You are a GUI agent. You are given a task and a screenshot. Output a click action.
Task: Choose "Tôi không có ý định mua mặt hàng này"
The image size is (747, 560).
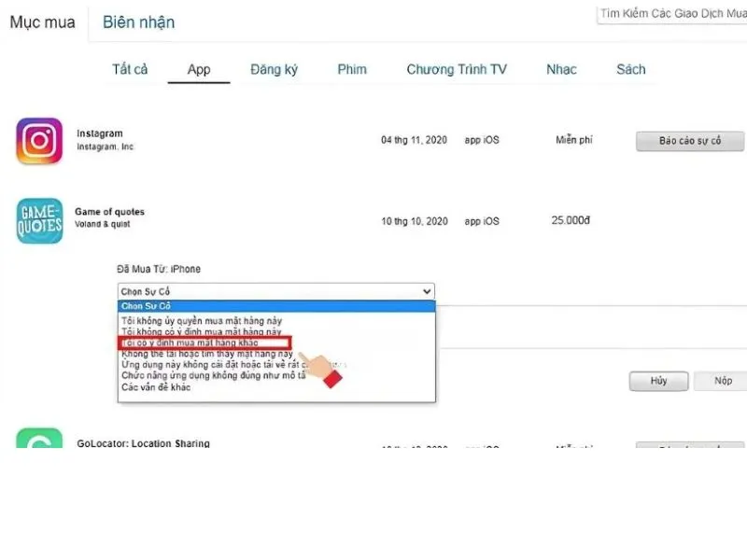[201, 331]
